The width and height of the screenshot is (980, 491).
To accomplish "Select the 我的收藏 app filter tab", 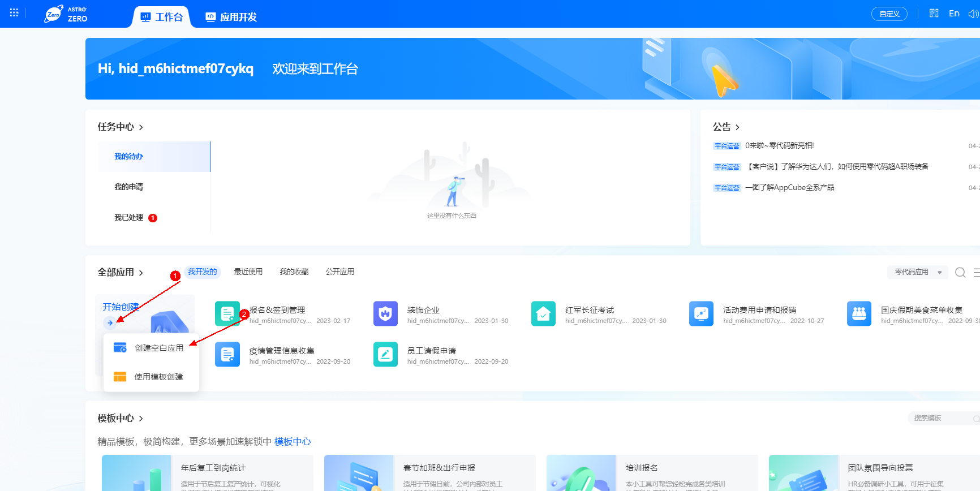I will [294, 272].
